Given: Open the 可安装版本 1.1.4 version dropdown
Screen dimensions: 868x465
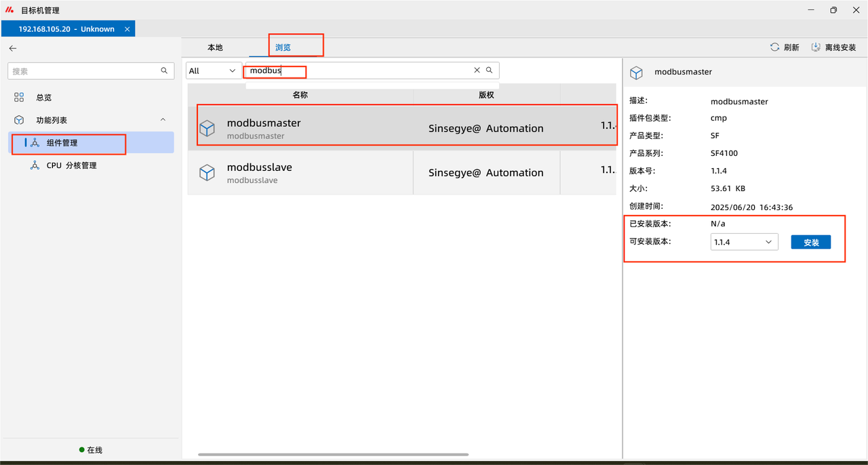Looking at the screenshot, I should tap(744, 242).
